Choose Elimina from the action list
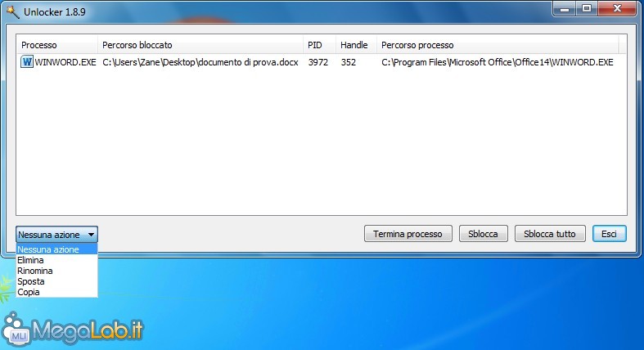 click(56, 260)
